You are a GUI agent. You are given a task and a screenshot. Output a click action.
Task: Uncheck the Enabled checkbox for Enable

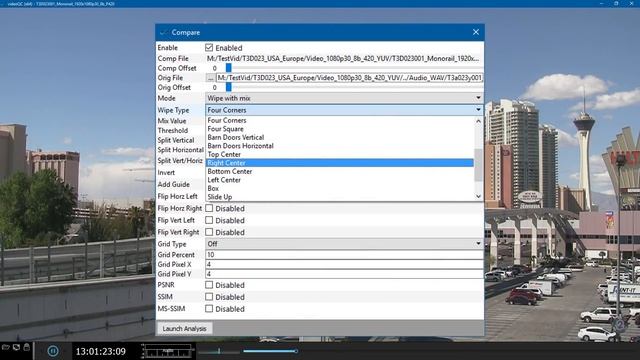tap(209, 48)
